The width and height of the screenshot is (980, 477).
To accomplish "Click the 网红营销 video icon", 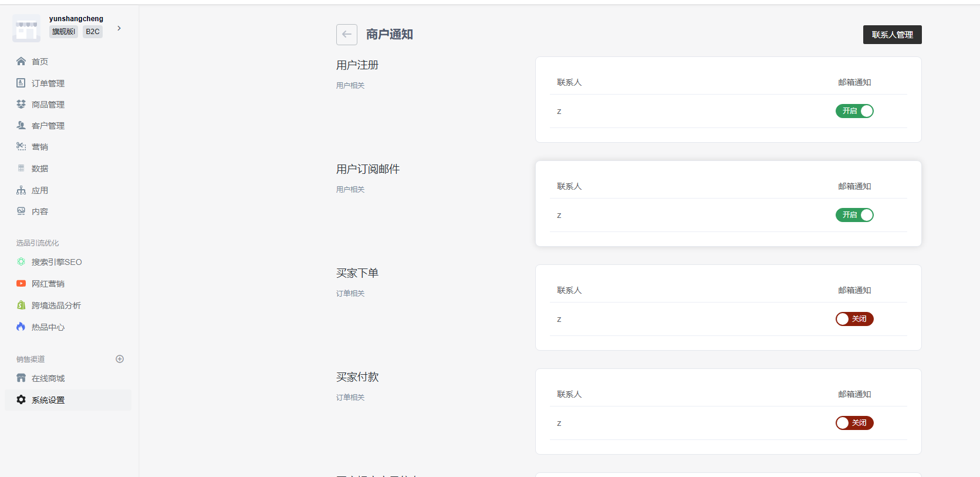I will [x=21, y=284].
